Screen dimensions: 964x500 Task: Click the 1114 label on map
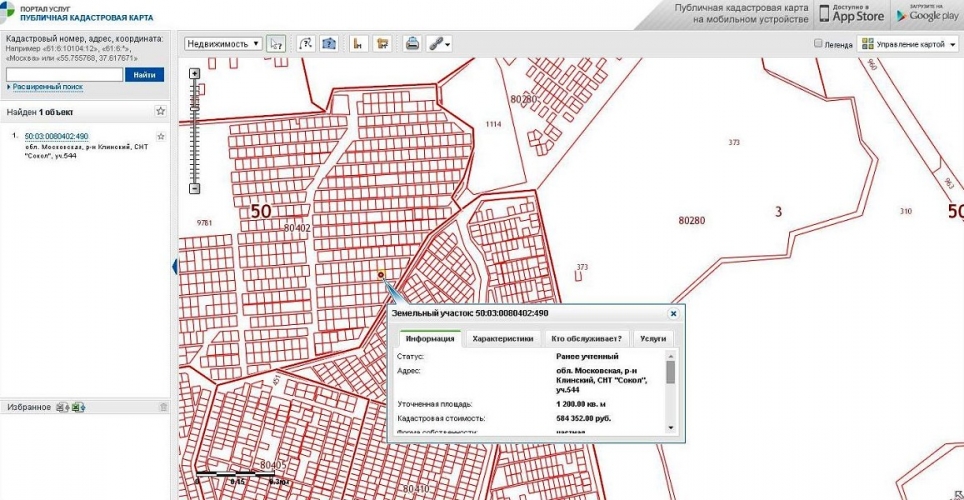(x=493, y=124)
